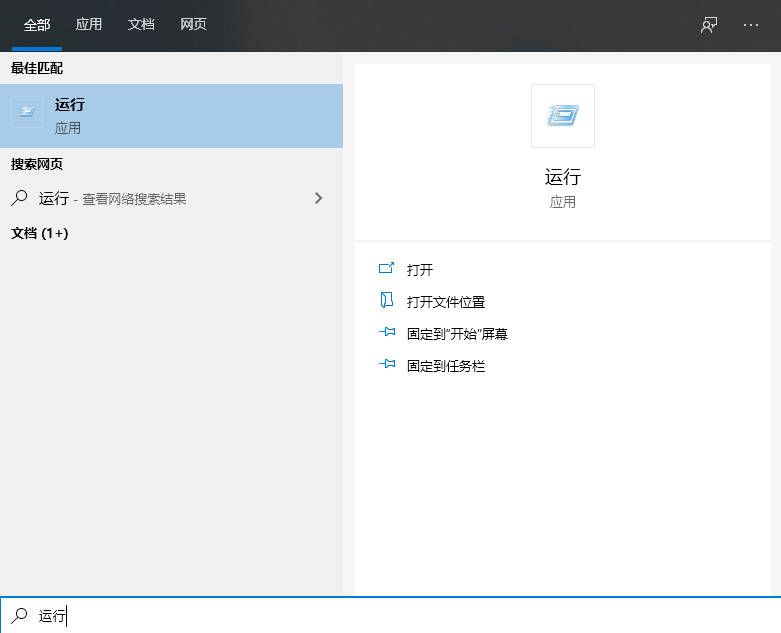
Task: Switch to the 全部 tab
Action: (37, 25)
